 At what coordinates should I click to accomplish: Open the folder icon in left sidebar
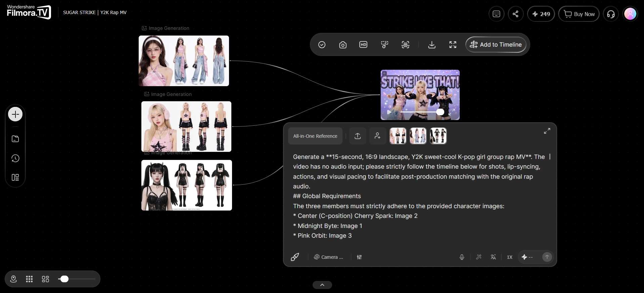pos(15,139)
